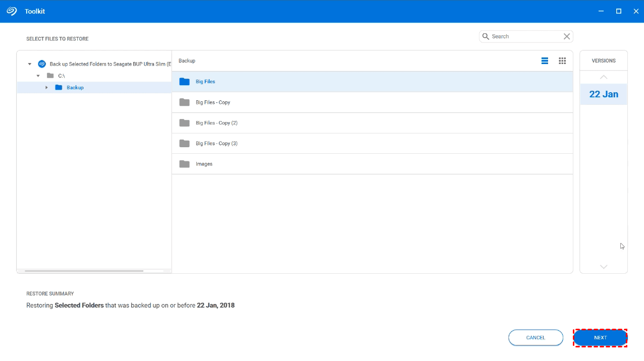Image resolution: width=644 pixels, height=361 pixels.
Task: Open the Big Files folder
Action: click(x=205, y=81)
